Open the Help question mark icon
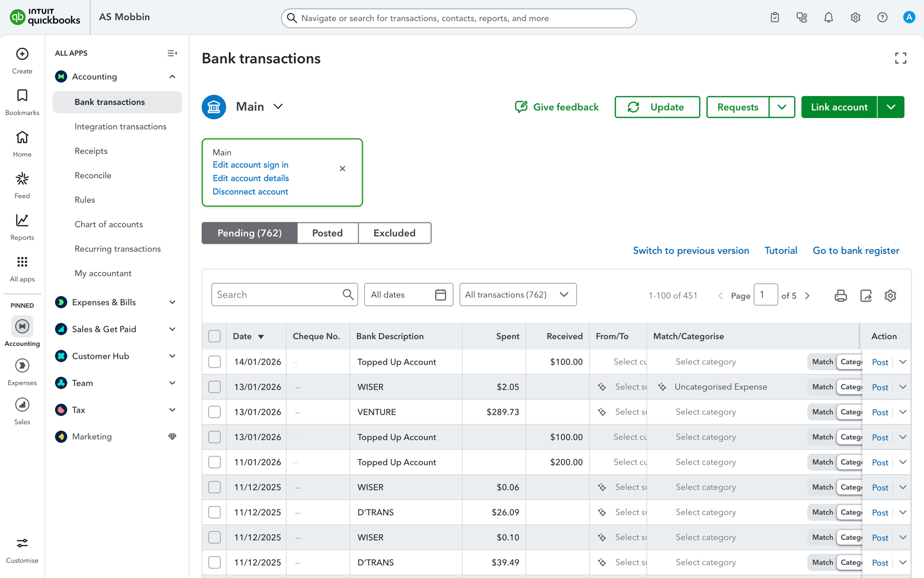 882,17
